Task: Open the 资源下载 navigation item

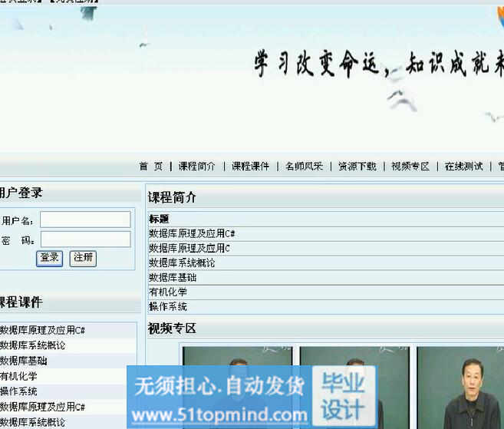Action: point(357,167)
